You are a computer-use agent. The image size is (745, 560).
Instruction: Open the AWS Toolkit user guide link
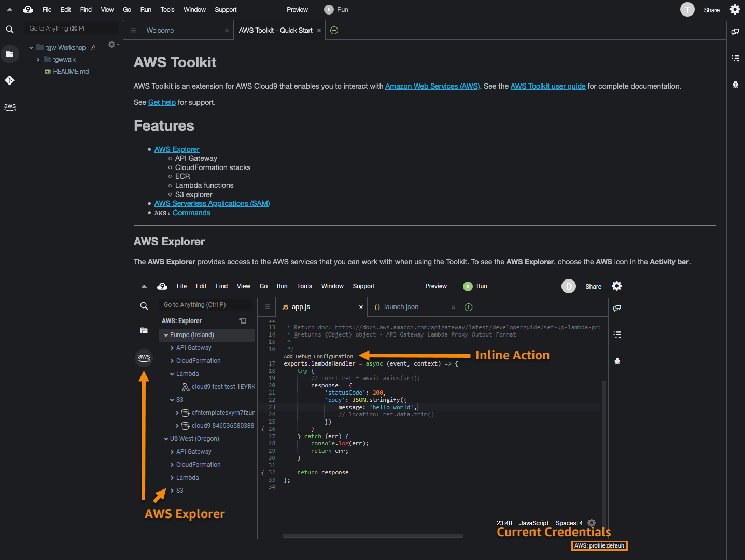point(547,87)
